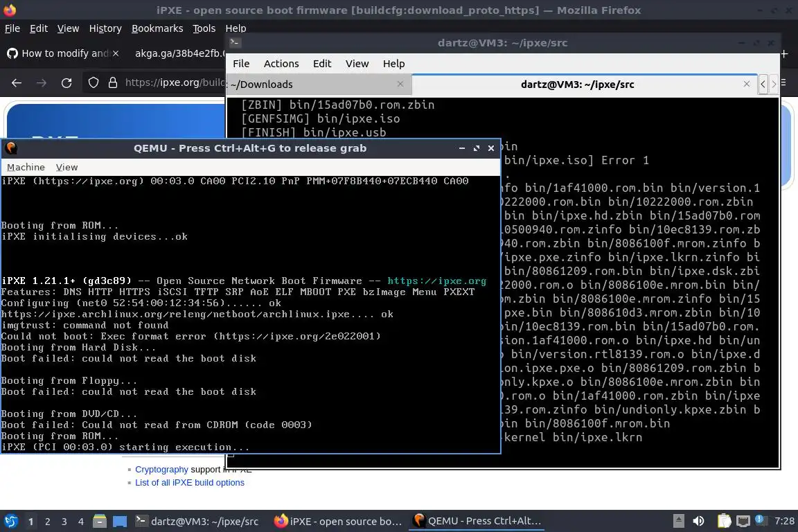The height and width of the screenshot is (532, 798).
Task: Switch to workspace 2
Action: click(48, 522)
